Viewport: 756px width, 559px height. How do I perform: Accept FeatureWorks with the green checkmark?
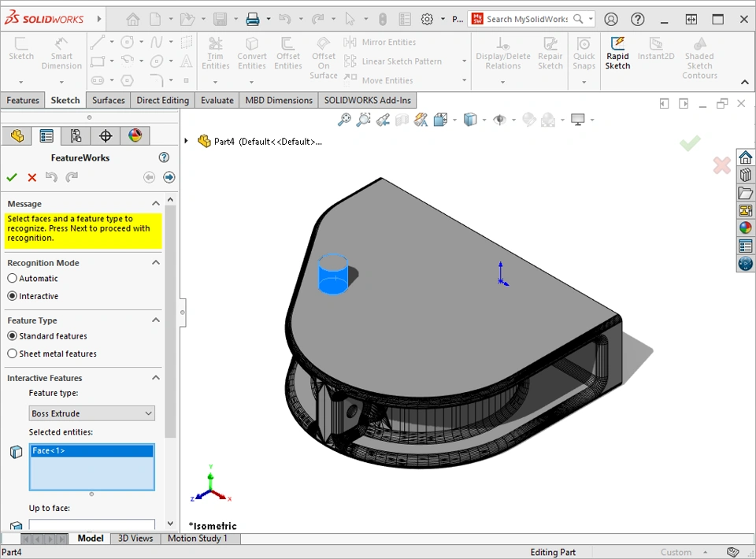click(x=12, y=177)
